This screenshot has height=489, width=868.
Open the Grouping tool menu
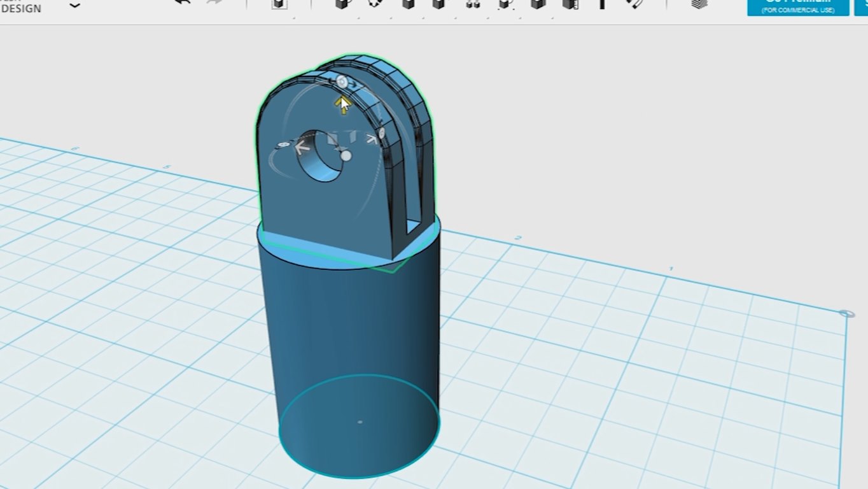(506, 4)
